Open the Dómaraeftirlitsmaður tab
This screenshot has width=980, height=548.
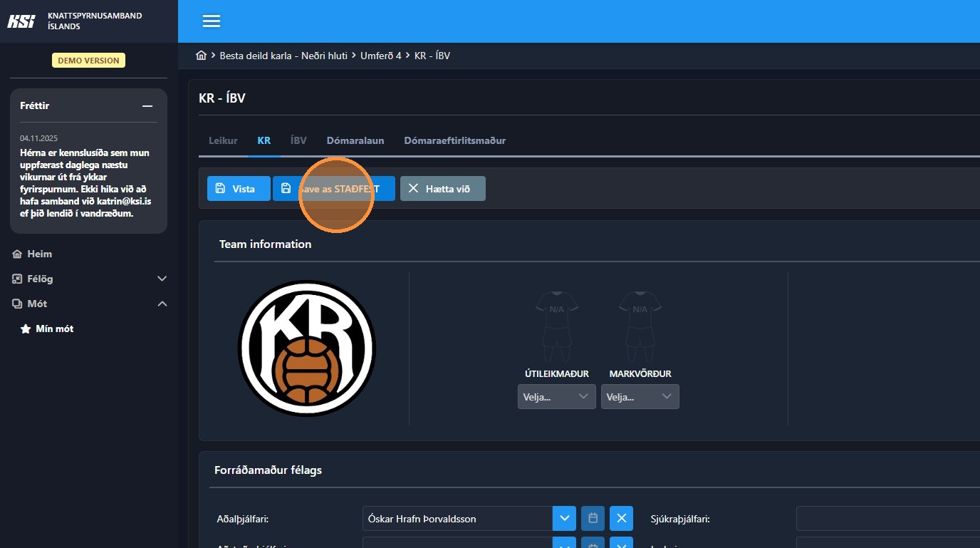[455, 140]
